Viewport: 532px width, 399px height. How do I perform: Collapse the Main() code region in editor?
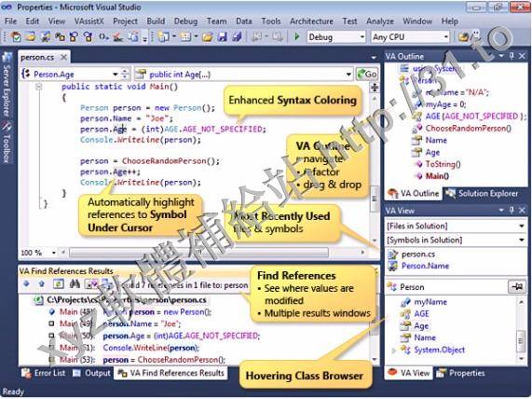39,87
